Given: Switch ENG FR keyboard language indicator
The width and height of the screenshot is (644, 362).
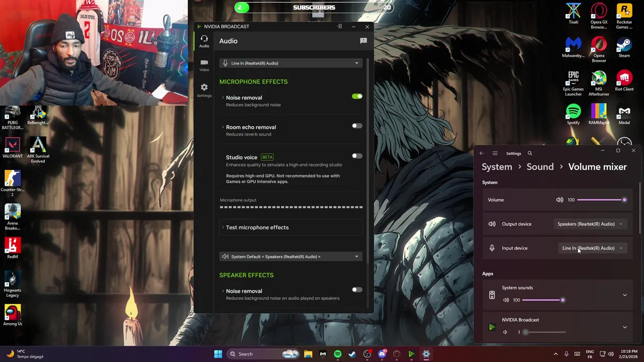Looking at the screenshot, I should (x=590, y=354).
